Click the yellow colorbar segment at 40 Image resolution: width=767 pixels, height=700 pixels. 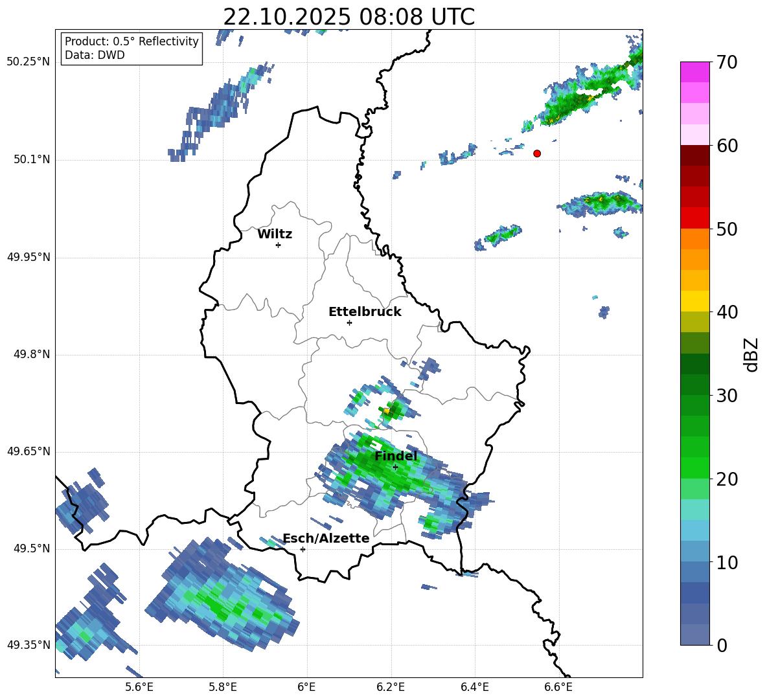(695, 301)
